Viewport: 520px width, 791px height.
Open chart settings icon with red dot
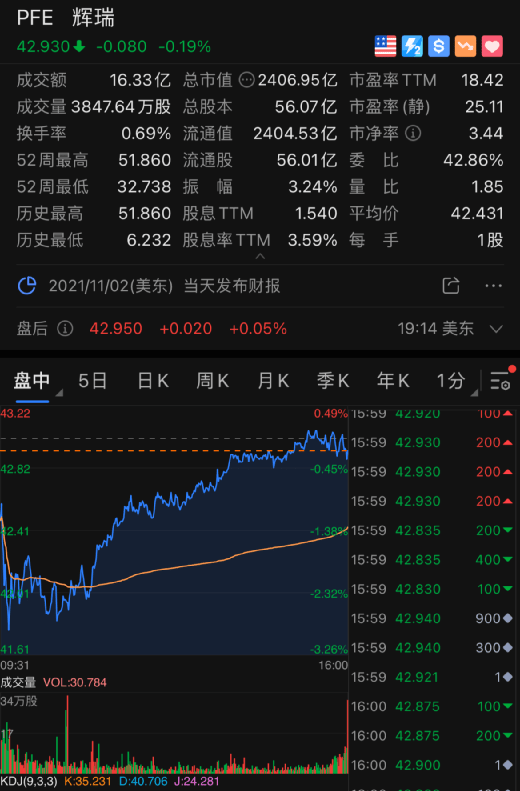pyautogui.click(x=502, y=379)
